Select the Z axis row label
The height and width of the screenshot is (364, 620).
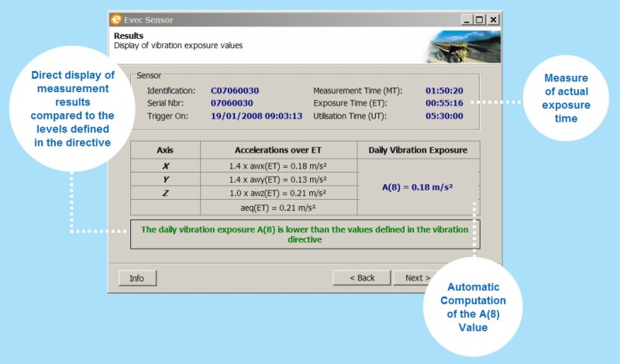click(x=165, y=193)
